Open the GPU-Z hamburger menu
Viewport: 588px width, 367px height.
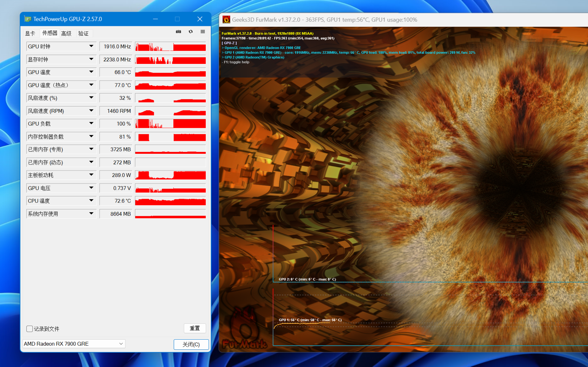coord(202,32)
